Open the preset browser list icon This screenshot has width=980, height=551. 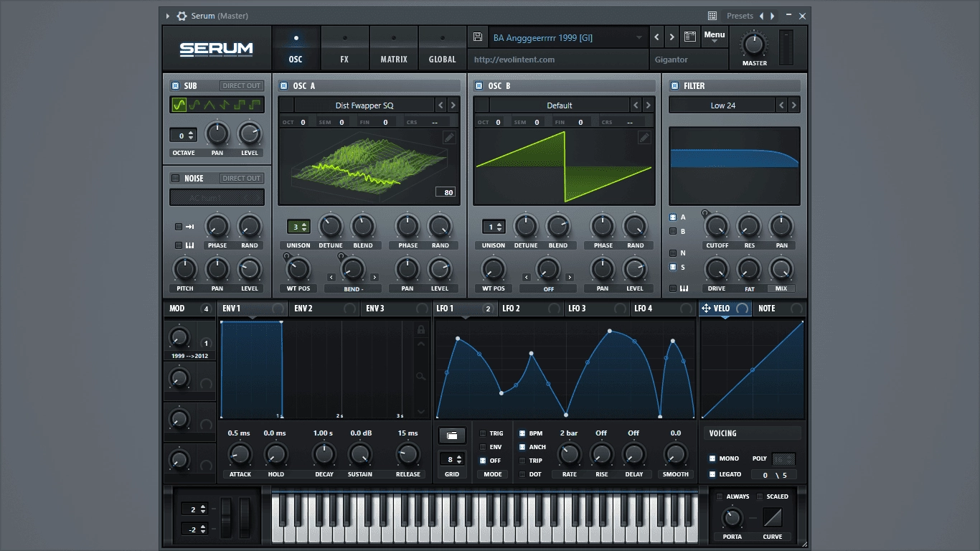[x=690, y=37]
